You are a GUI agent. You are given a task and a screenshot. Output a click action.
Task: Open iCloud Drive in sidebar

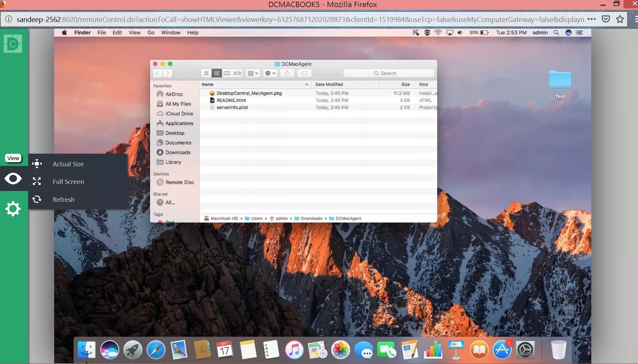(179, 114)
